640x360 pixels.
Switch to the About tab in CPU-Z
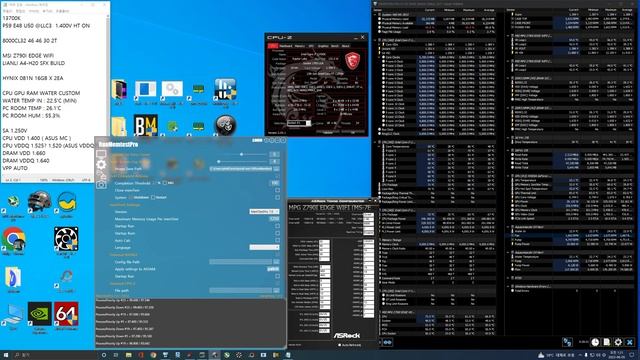(346, 46)
